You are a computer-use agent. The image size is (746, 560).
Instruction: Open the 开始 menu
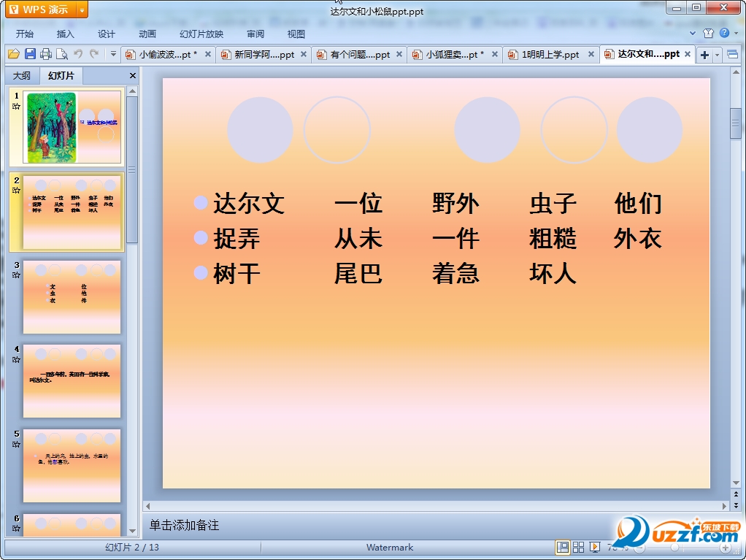[25, 34]
